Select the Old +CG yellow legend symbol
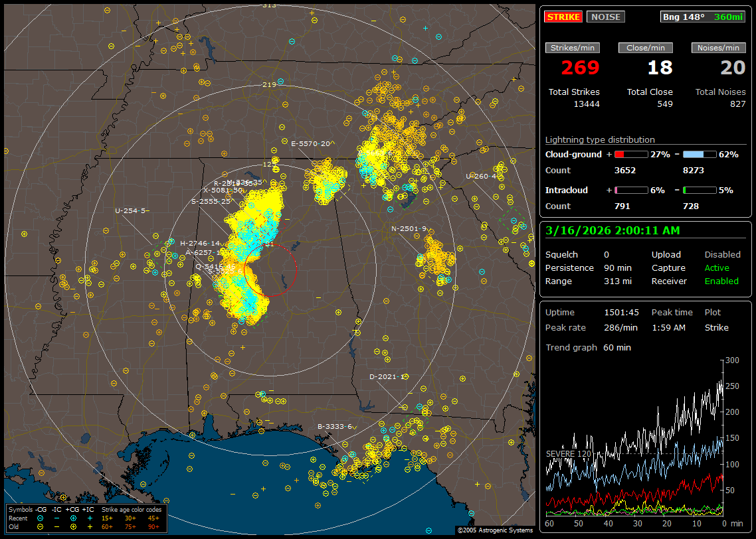Screen dimensions: 756x539 coord(73,526)
